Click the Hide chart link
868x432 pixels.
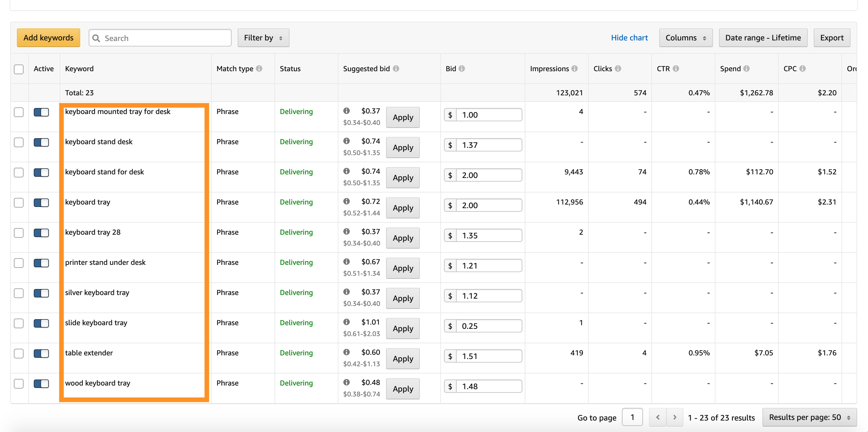point(629,38)
